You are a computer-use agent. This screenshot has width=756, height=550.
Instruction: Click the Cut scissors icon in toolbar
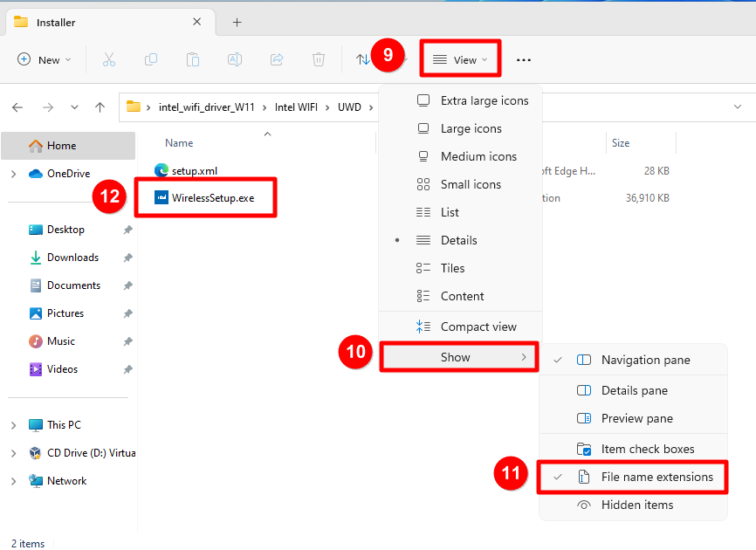pyautogui.click(x=109, y=59)
